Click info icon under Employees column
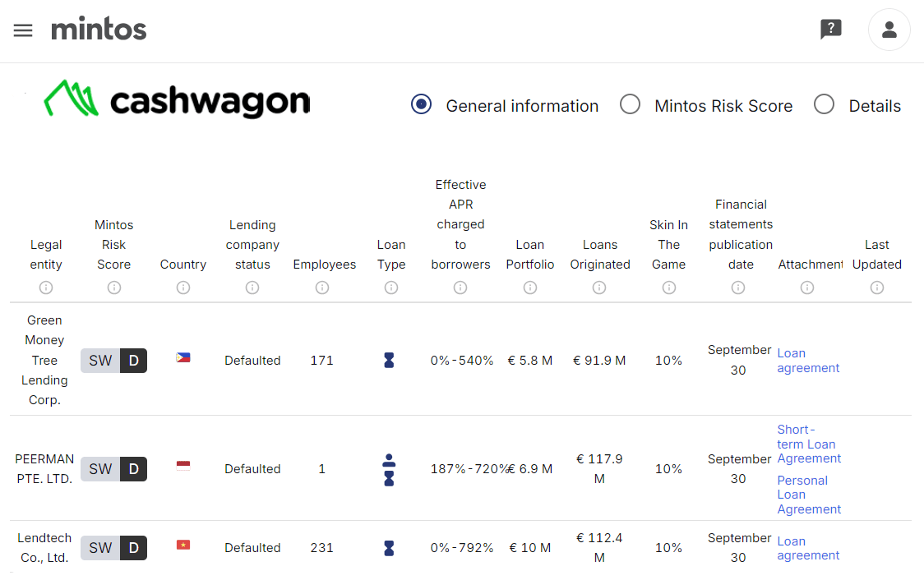This screenshot has height=580, width=924. (321, 288)
